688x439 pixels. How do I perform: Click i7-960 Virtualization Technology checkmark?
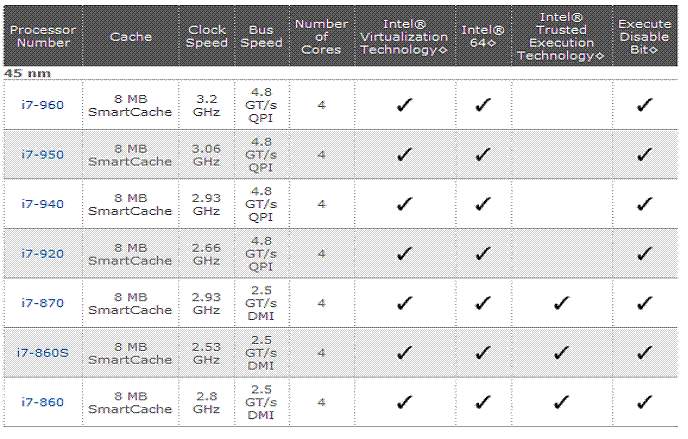404,105
